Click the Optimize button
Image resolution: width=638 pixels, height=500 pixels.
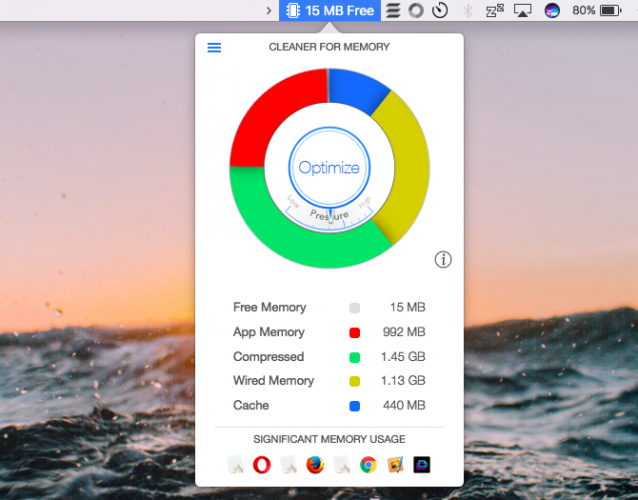point(329,167)
